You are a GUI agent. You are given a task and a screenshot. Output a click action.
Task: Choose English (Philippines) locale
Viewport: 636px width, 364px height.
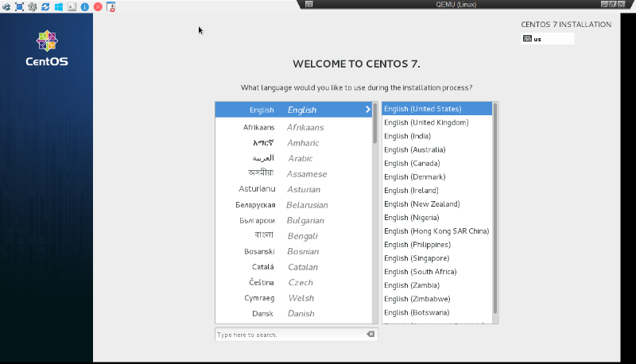pos(436,245)
